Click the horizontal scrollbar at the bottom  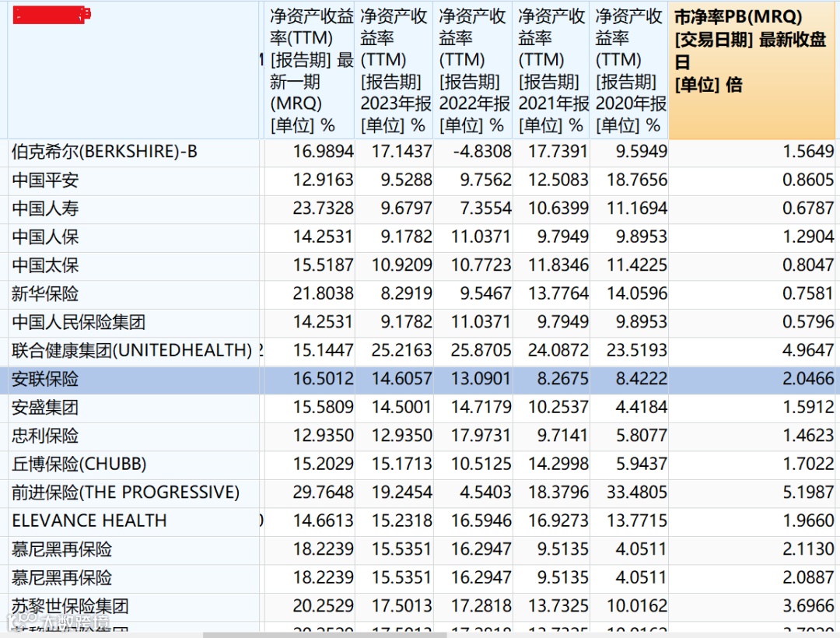tap(324, 635)
